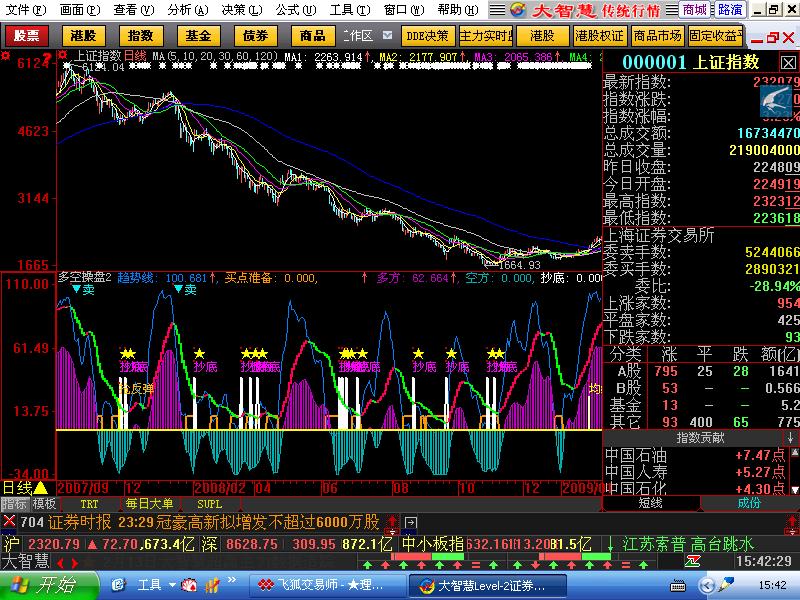Open the 商品 market button

pyautogui.click(x=313, y=36)
